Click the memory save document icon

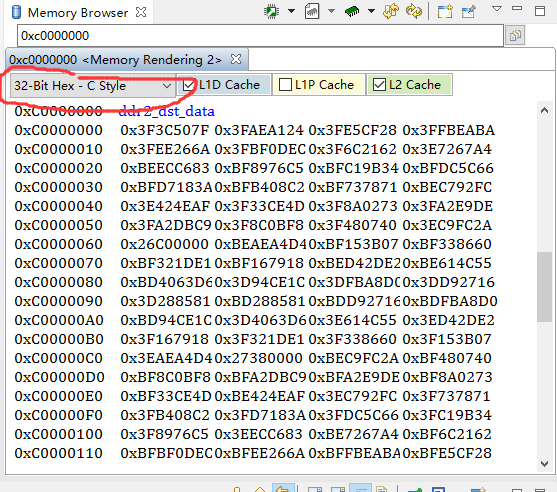coord(312,11)
